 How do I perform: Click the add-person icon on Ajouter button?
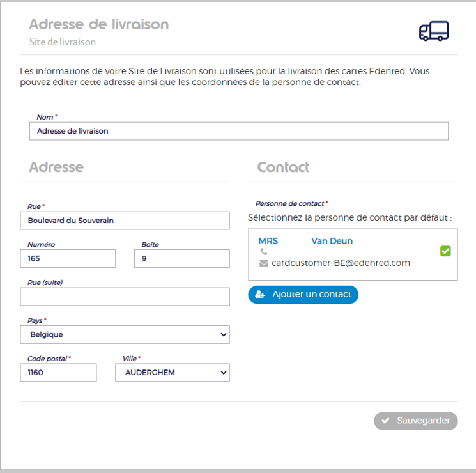point(260,295)
